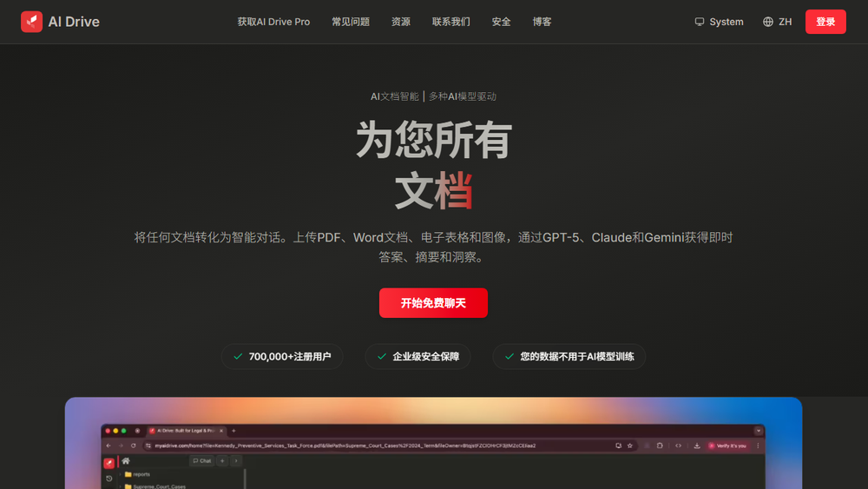The image size is (868, 489).
Task: Click the AI Drive brand name link
Action: point(74,22)
